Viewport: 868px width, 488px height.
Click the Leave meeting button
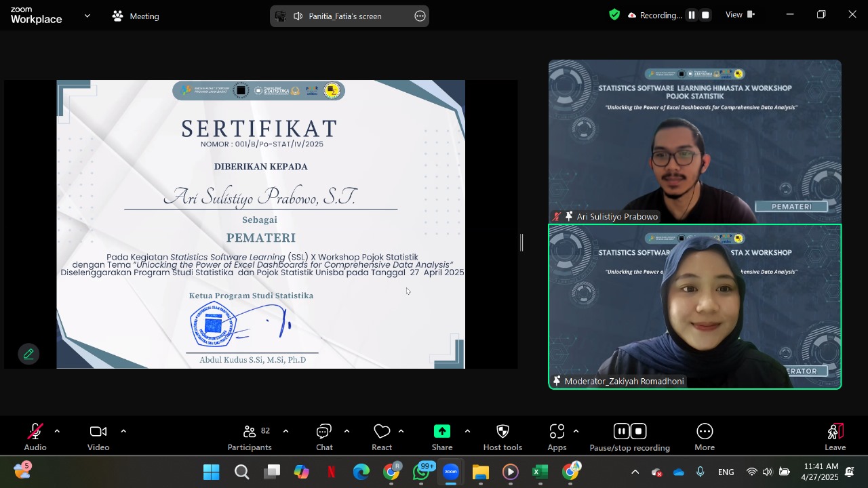tap(835, 437)
